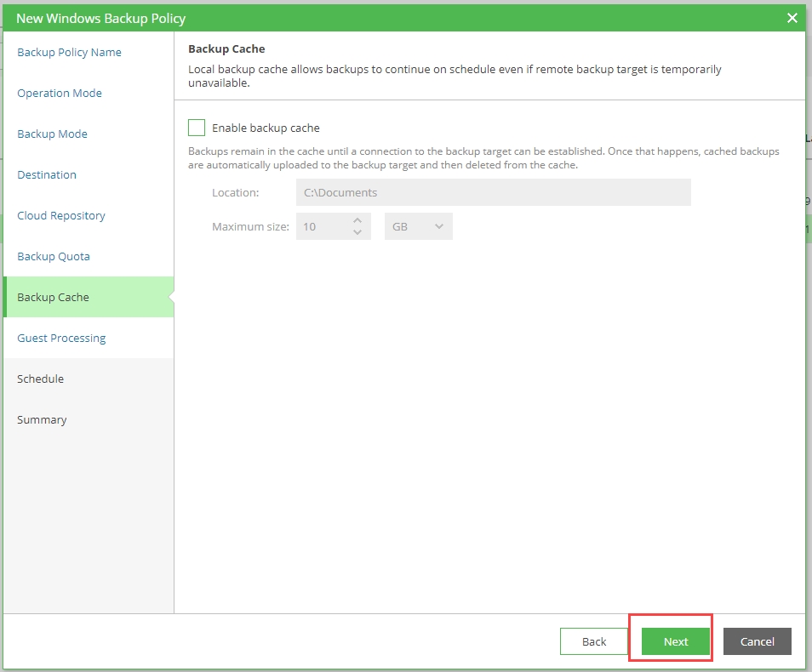Click the Schedule step in sidebar
Image resolution: width=812 pixels, height=672 pixels.
[x=40, y=379]
